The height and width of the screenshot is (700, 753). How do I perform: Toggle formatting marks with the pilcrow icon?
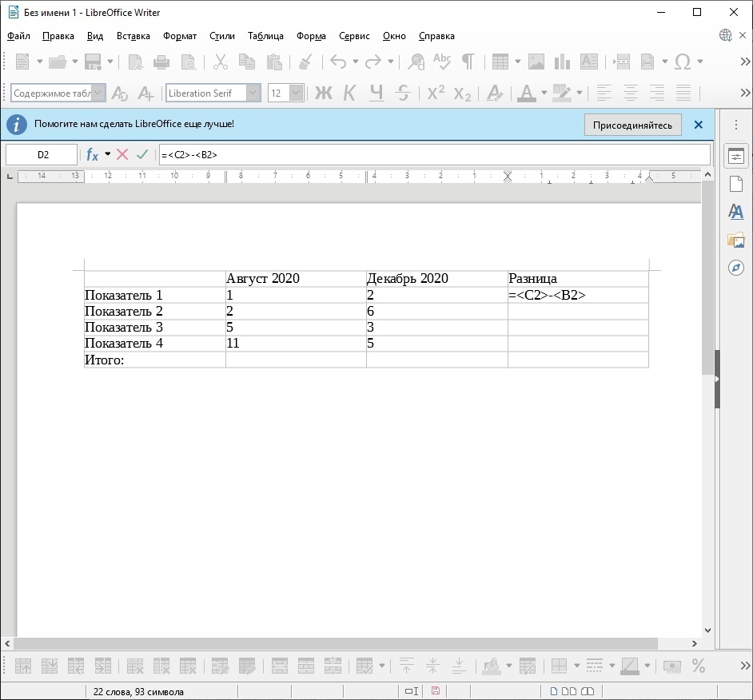pos(468,62)
